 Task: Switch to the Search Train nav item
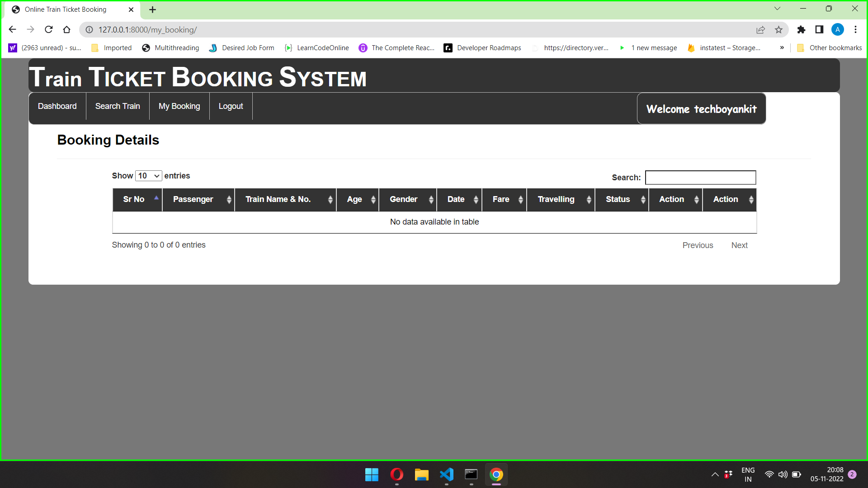point(117,106)
